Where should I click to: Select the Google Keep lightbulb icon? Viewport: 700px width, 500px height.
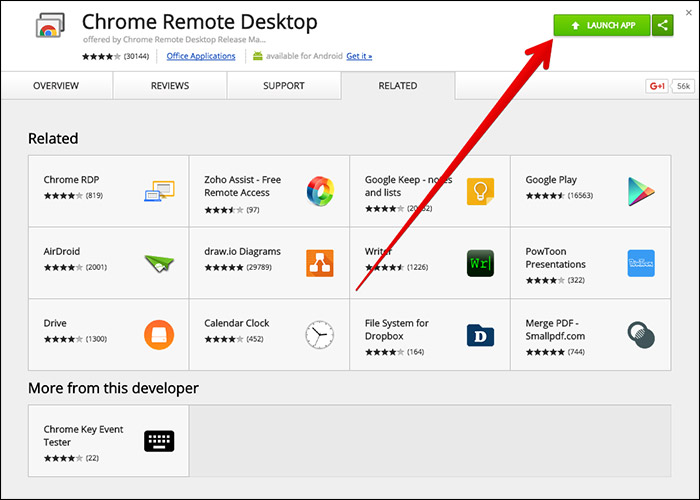tap(480, 191)
